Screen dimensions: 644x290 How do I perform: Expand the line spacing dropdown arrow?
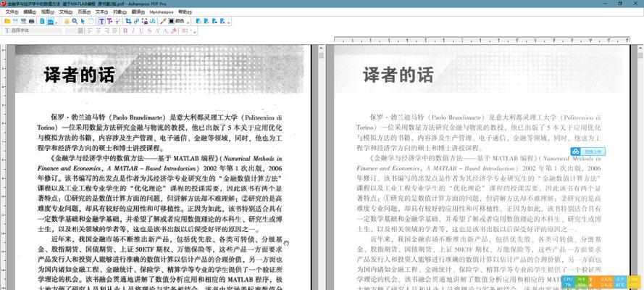pos(191,30)
